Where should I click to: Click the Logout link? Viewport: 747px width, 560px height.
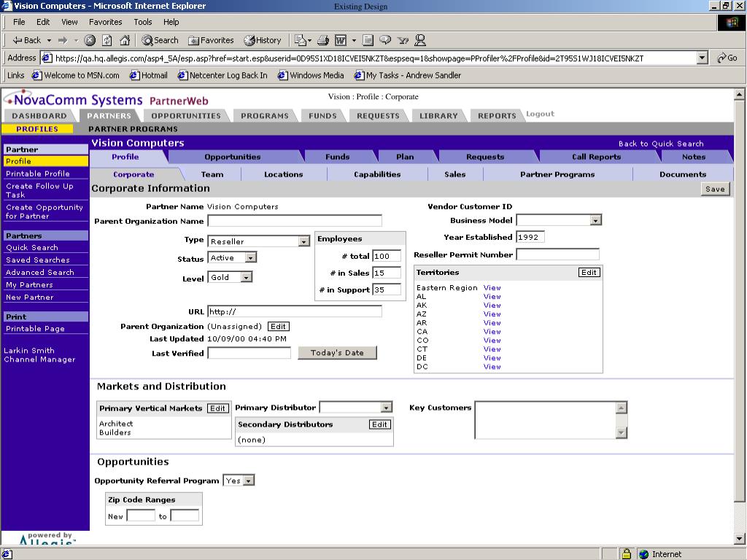541,114
